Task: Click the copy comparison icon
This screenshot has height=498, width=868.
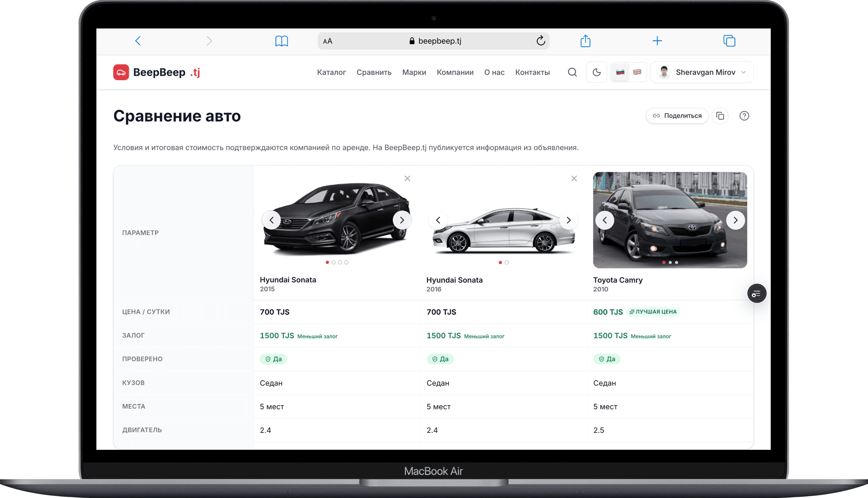Action: [720, 115]
